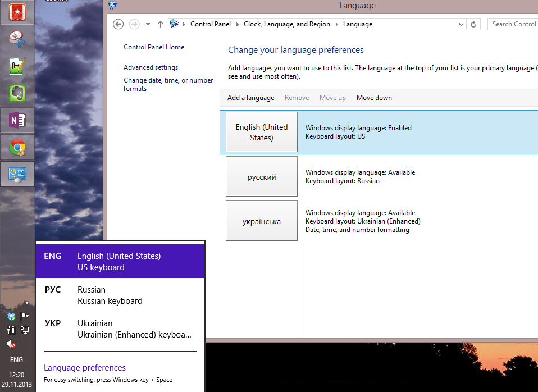538x392 pixels.
Task: Refresh the Language control panel page
Action: [473, 24]
